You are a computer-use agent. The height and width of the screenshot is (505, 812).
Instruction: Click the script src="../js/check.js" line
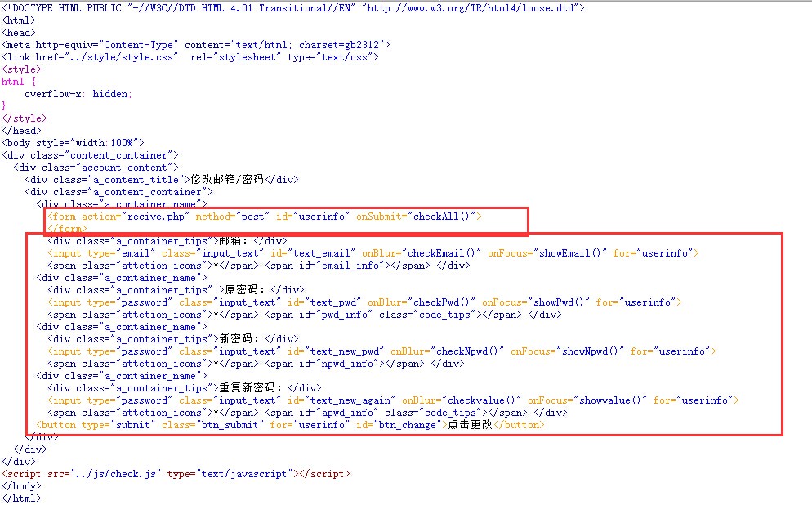(176, 474)
